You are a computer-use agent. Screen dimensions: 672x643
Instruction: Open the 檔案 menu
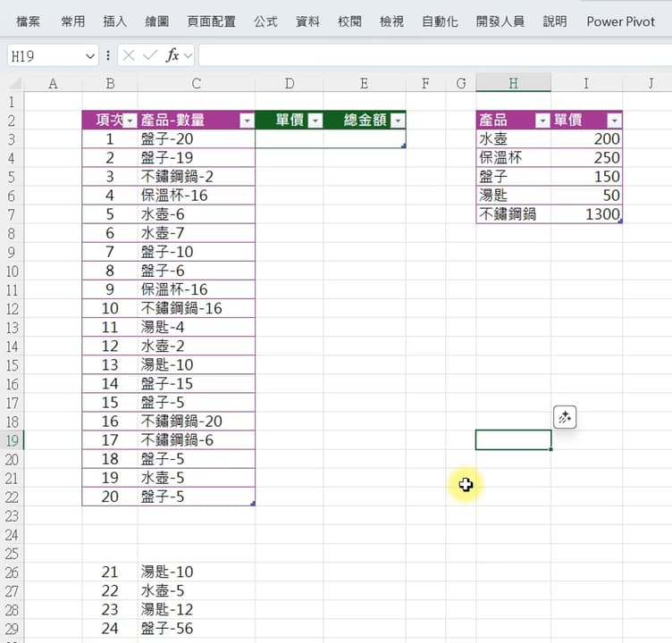(29, 21)
